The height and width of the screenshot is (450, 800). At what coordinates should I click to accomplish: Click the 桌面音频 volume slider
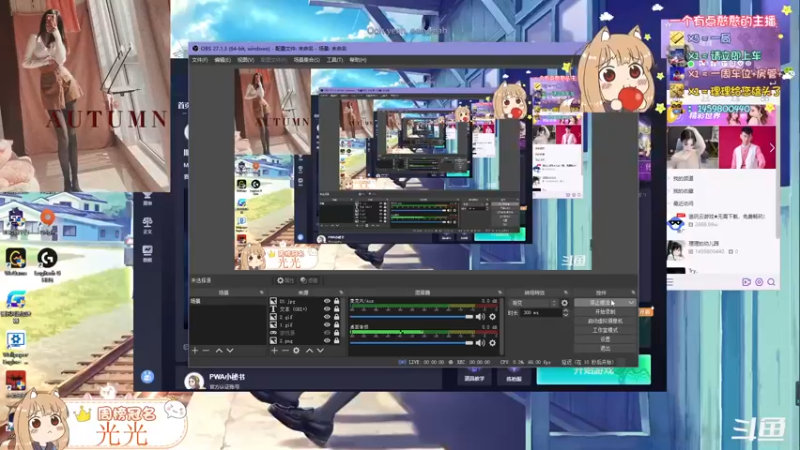(x=411, y=343)
